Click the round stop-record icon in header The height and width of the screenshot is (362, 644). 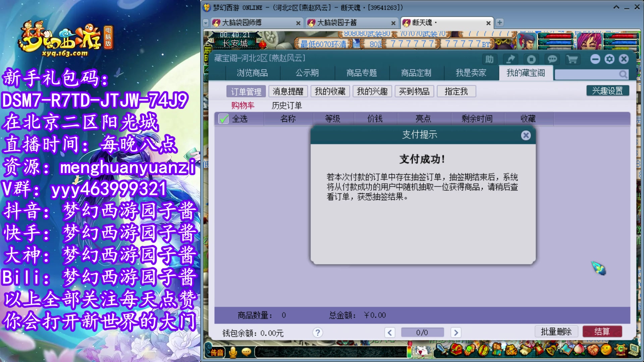point(531,59)
